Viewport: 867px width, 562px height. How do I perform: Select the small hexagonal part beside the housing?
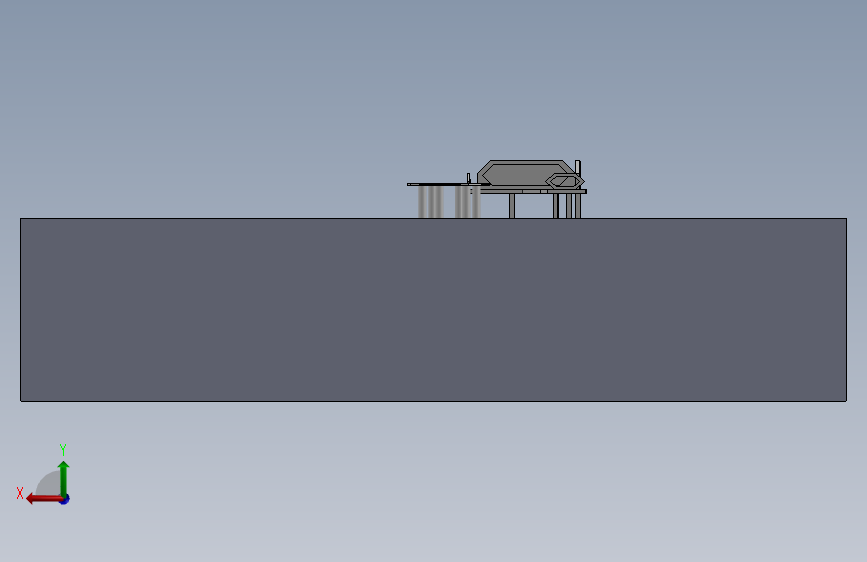point(565,181)
